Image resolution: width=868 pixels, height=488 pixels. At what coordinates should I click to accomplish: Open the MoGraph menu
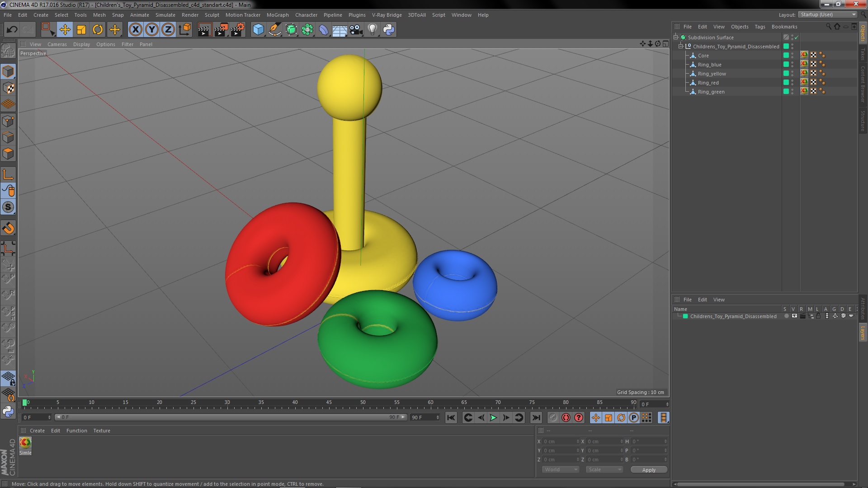[x=277, y=15]
